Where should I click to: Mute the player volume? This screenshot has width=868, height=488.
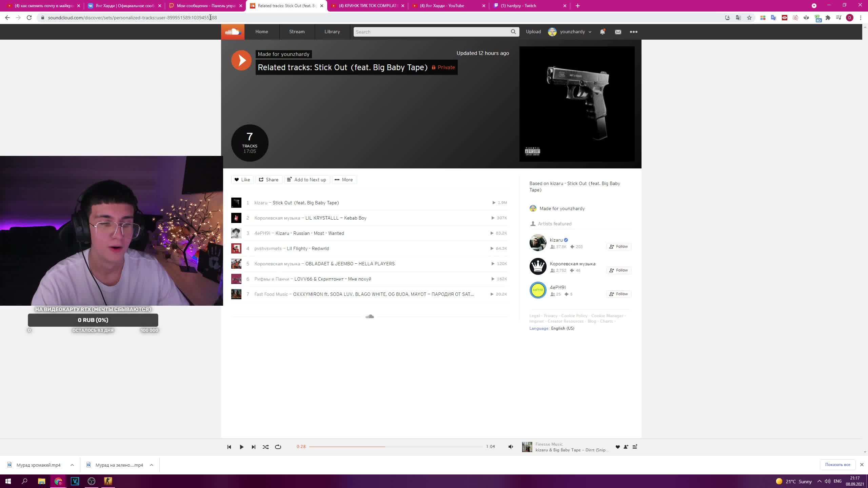pos(511,447)
